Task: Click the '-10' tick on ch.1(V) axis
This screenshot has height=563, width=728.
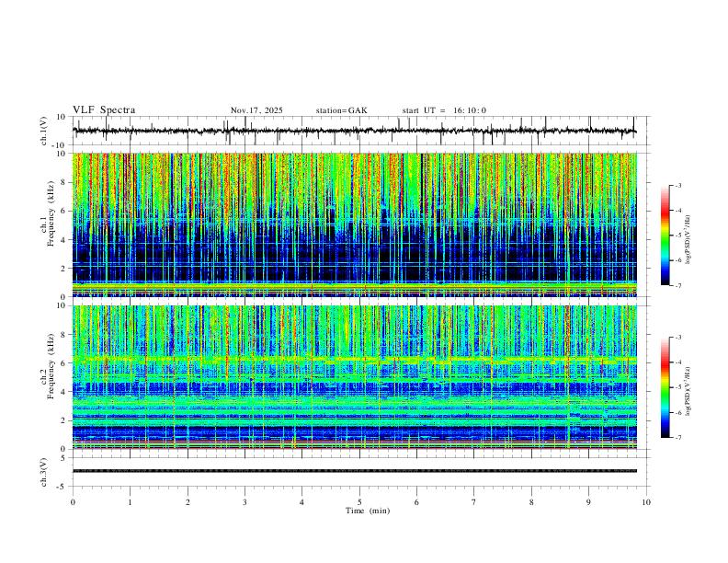Action: tap(60, 145)
